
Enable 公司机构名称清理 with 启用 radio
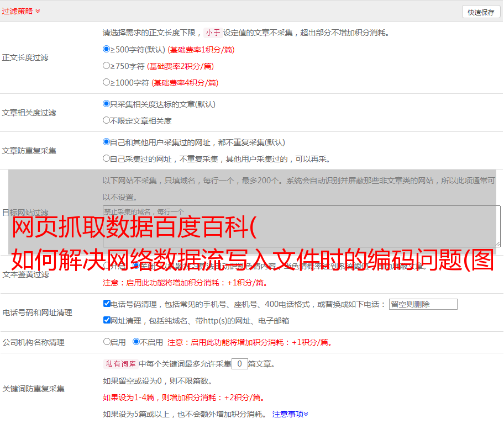click(x=107, y=342)
